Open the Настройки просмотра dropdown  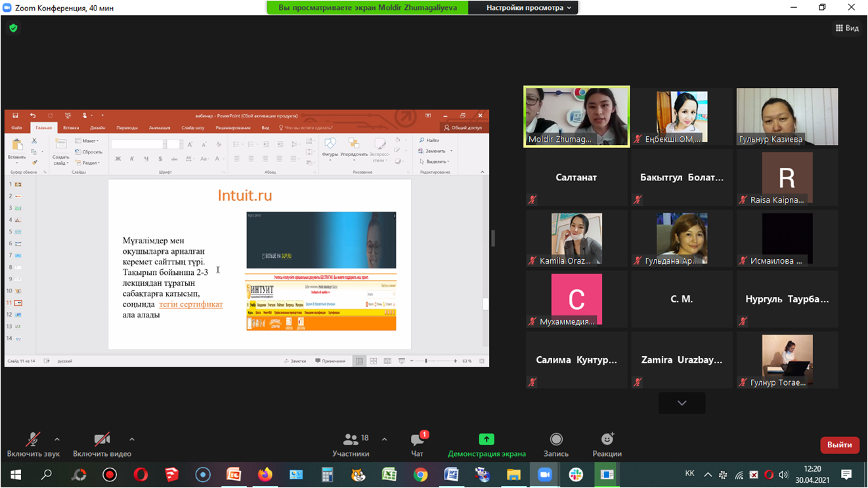(529, 8)
